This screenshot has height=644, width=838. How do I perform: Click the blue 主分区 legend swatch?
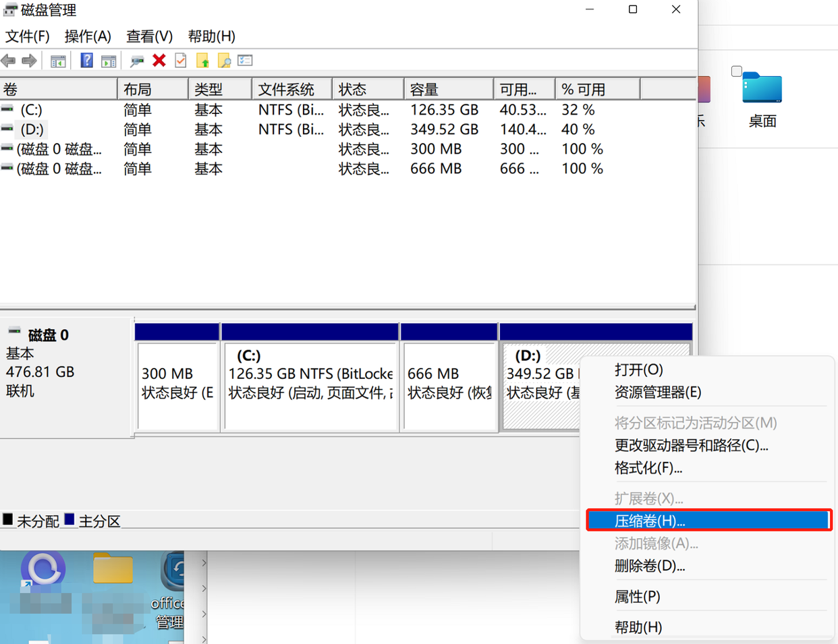tap(69, 519)
